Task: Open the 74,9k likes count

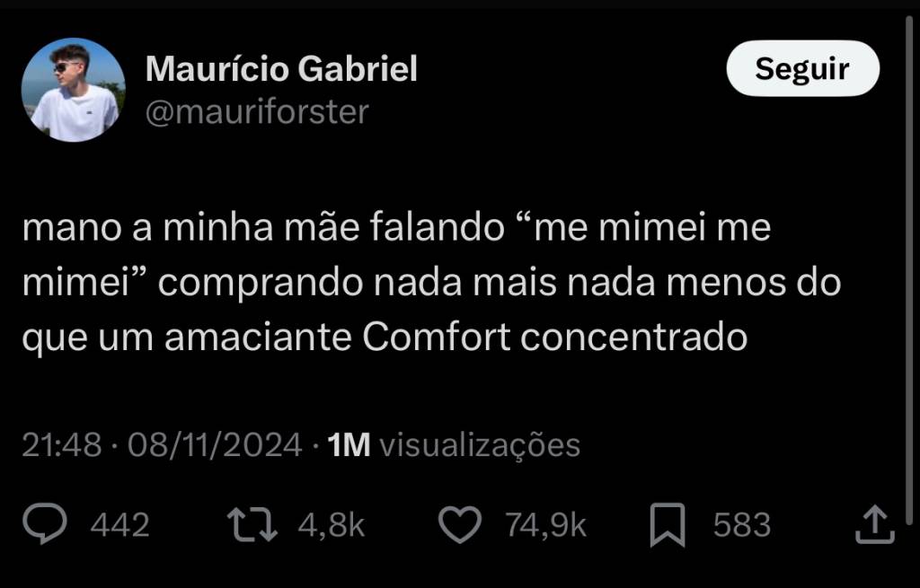Action: [x=545, y=524]
